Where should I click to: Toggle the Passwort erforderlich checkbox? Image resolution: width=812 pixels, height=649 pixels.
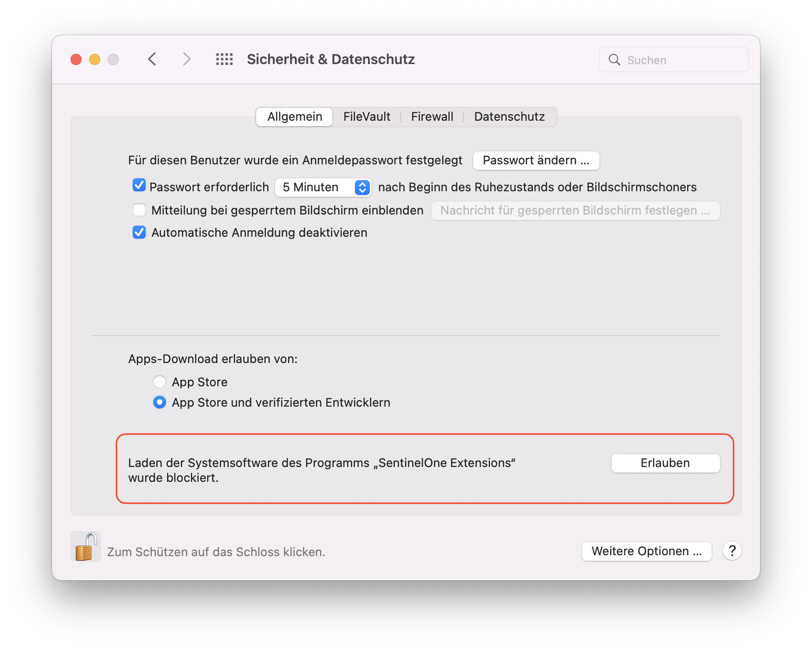[x=139, y=186]
